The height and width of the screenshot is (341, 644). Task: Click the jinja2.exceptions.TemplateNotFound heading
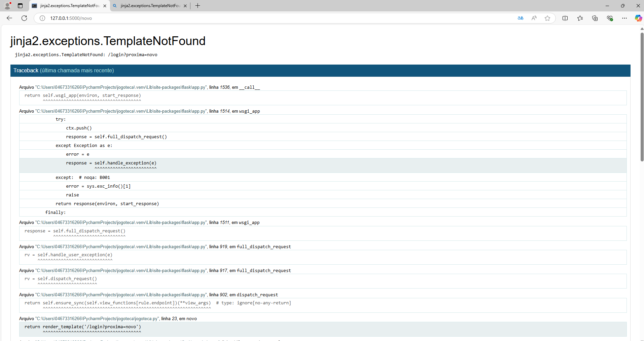tap(108, 41)
